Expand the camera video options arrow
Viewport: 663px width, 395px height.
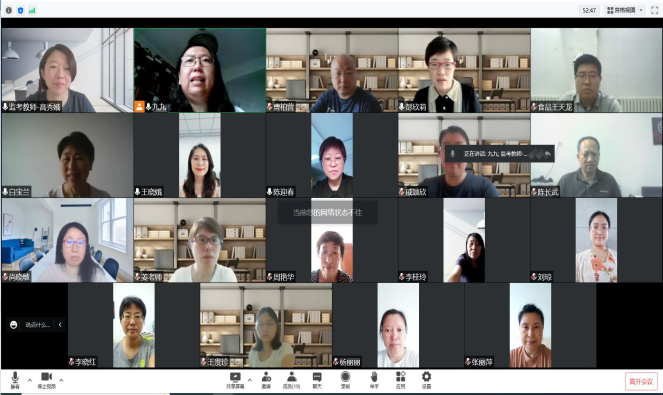pyautogui.click(x=61, y=380)
